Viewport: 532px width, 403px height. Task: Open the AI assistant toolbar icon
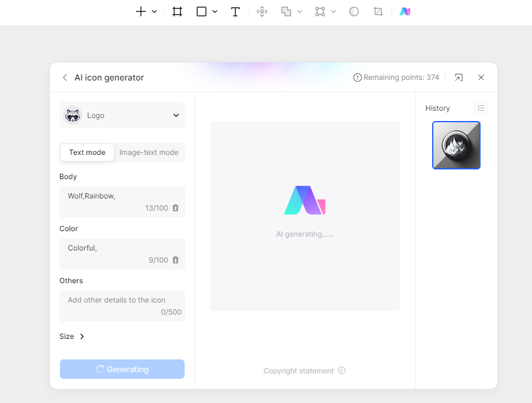click(x=405, y=11)
